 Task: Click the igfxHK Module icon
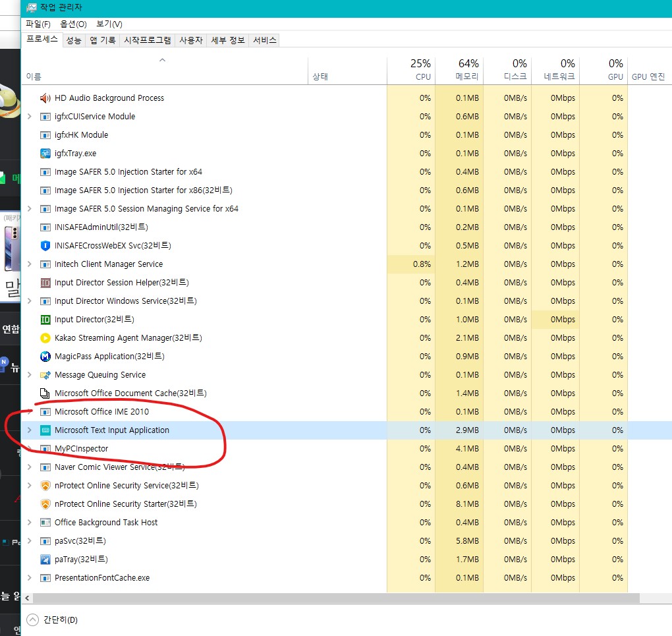tap(45, 135)
